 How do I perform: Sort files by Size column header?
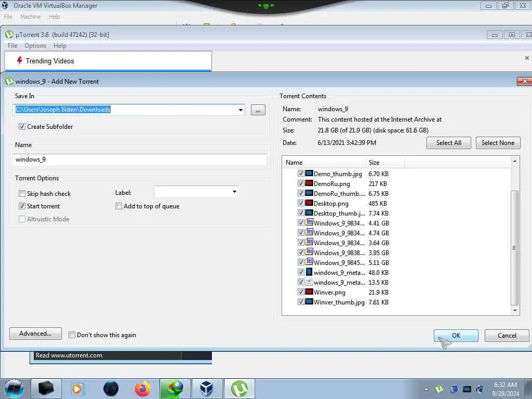point(385,163)
